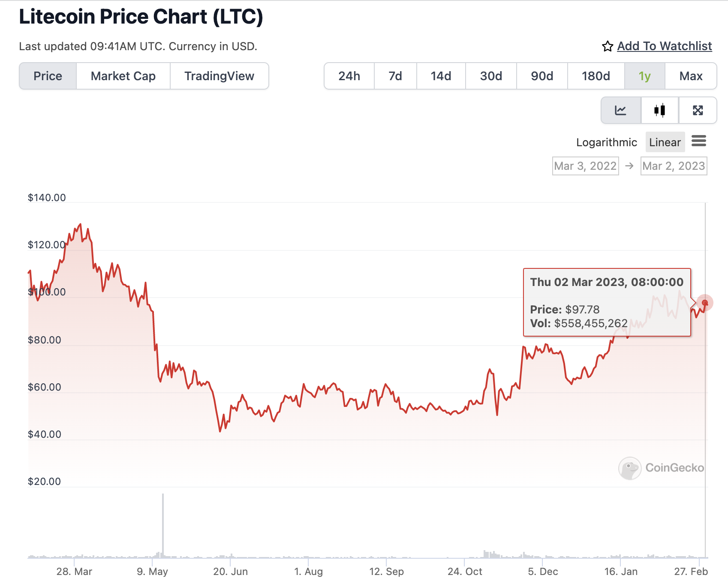Click the Mar 2, 2023 end date field

[674, 166]
